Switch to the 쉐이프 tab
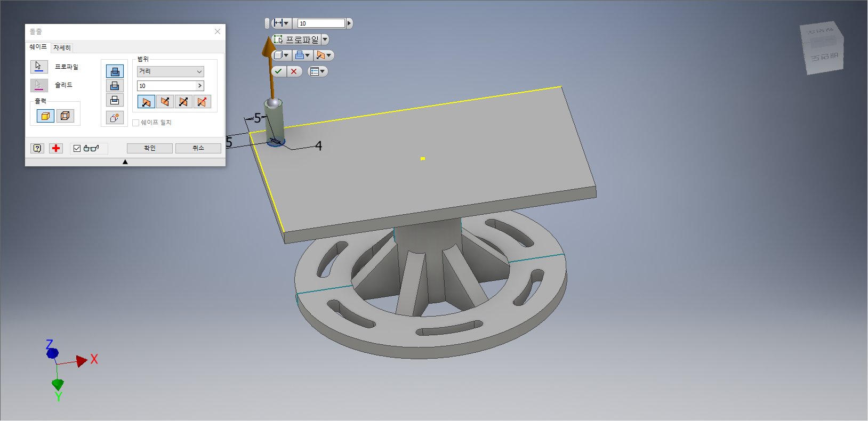This screenshot has height=421, width=868. click(38, 47)
